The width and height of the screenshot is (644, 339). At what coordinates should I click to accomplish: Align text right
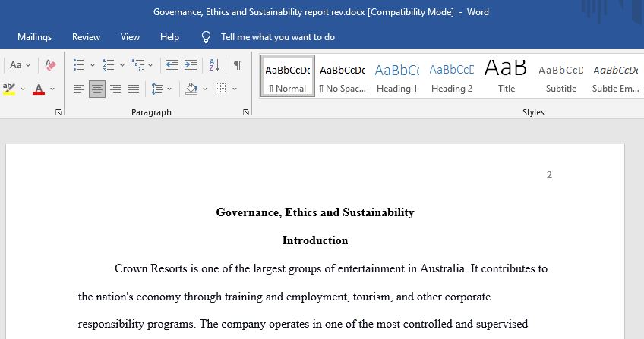(x=115, y=89)
